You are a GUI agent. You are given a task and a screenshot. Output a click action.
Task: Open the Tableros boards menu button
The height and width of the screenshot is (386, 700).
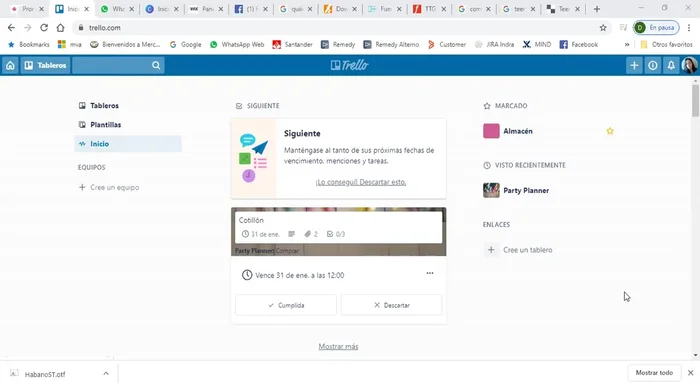point(46,66)
